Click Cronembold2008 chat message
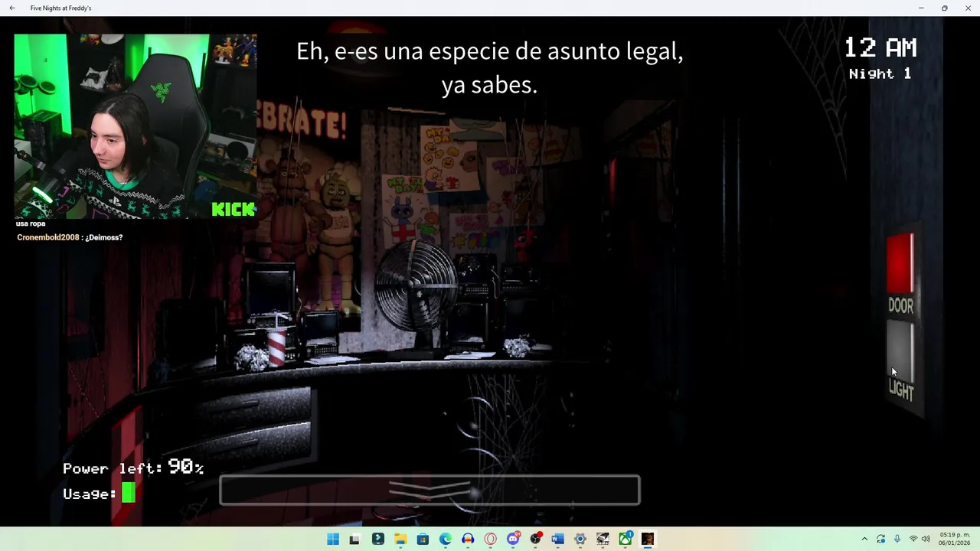This screenshot has width=980, height=551. point(70,237)
